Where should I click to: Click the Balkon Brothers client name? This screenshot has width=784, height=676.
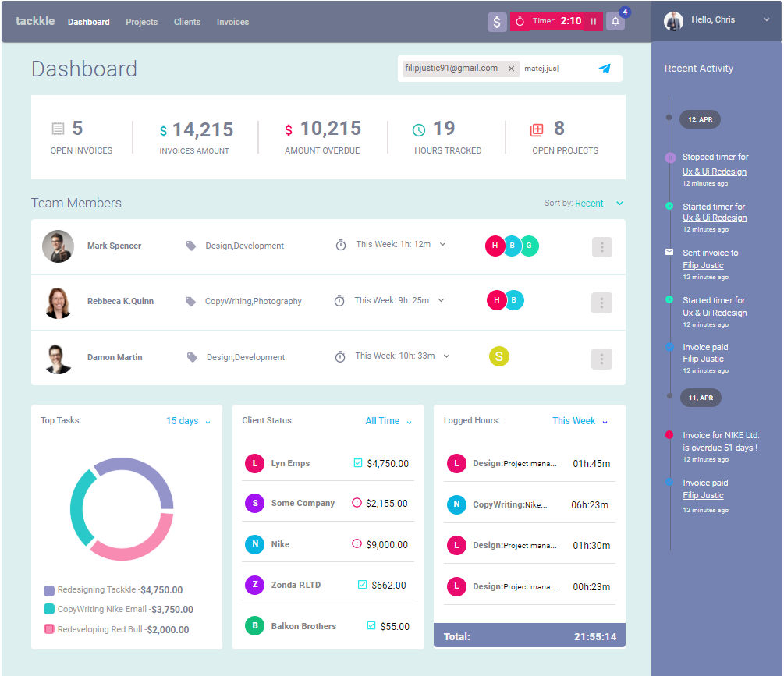tap(303, 626)
